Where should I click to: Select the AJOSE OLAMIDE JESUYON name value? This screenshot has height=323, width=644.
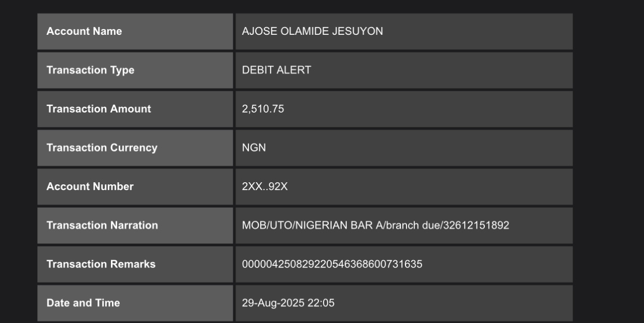click(x=312, y=31)
